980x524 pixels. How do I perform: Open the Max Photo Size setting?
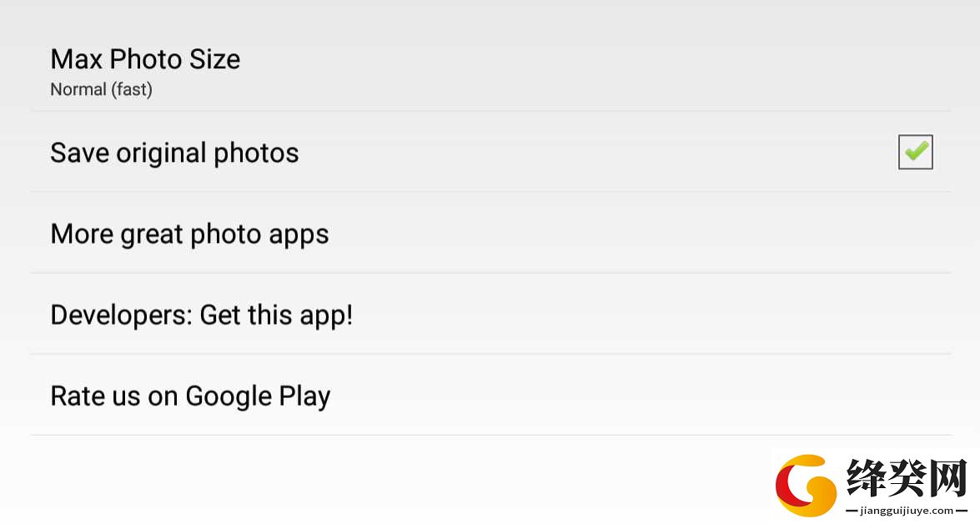pos(490,71)
